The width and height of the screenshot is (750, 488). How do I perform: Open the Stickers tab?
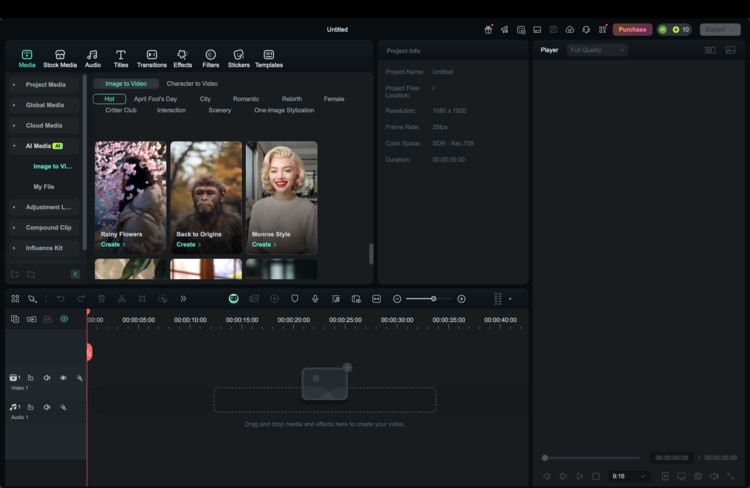pyautogui.click(x=239, y=58)
